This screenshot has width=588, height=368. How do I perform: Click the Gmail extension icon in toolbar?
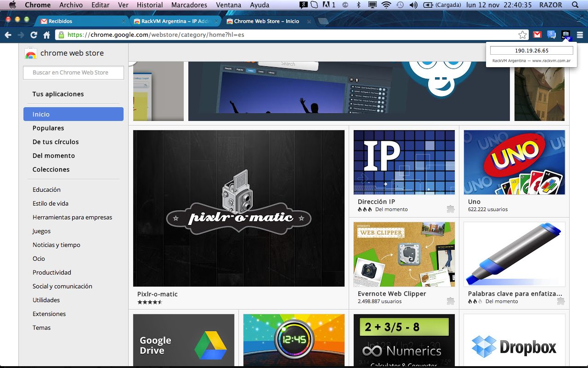(537, 34)
